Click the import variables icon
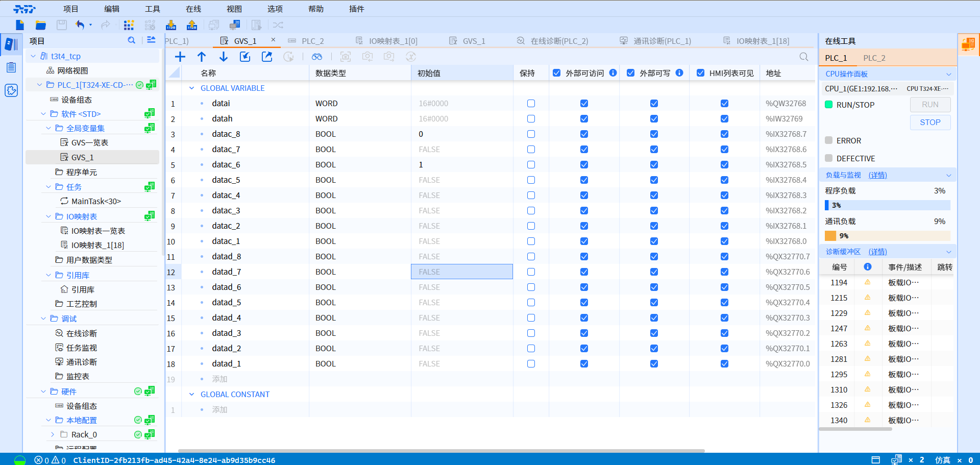 pos(244,57)
